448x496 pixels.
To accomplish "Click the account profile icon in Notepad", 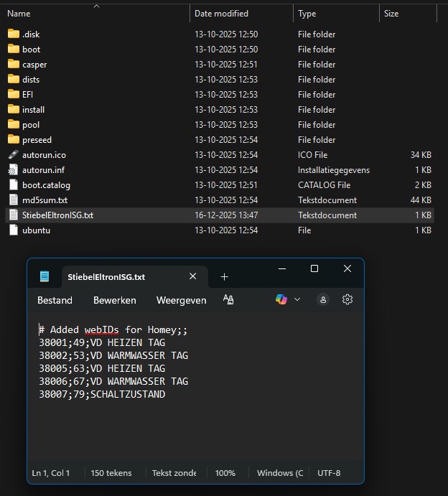I will [323, 299].
